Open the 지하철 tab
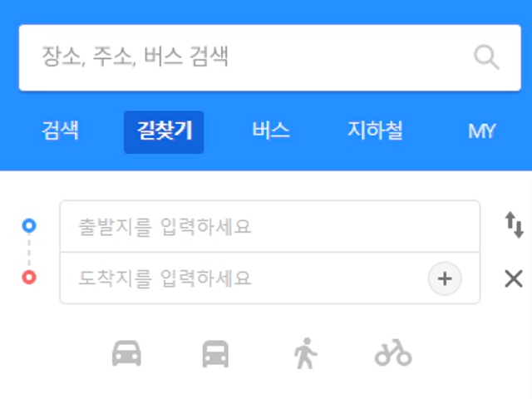The width and height of the screenshot is (532, 399). click(375, 131)
